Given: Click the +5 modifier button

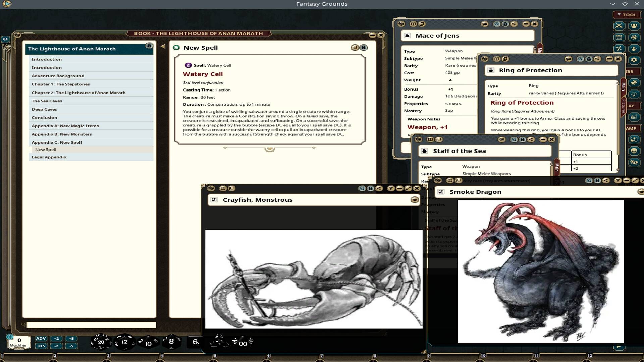Looking at the screenshot, I should pos(71,339).
